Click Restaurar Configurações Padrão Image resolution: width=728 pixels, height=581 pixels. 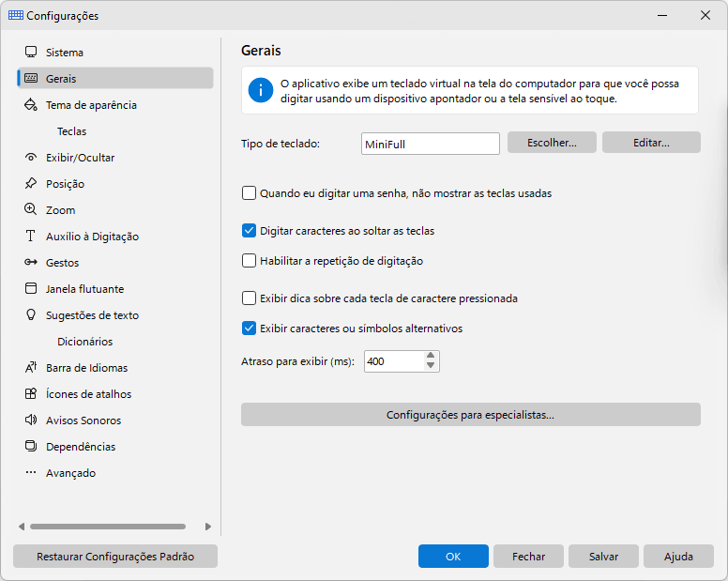(115, 557)
